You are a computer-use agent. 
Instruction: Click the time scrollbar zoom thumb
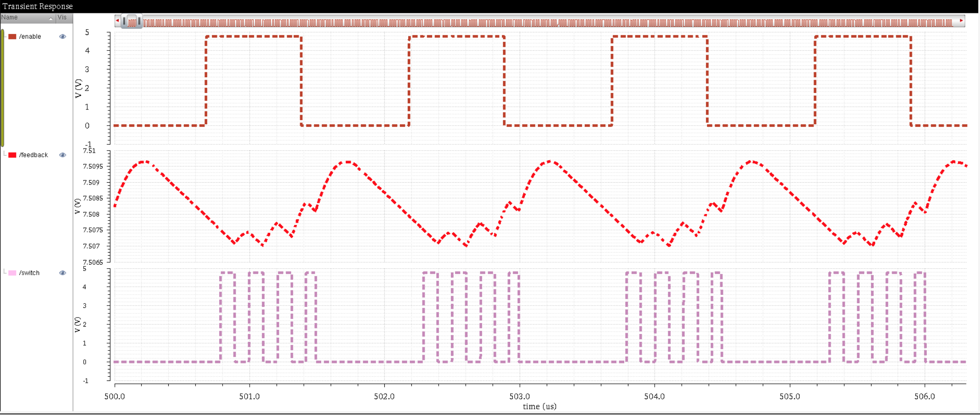(x=132, y=21)
